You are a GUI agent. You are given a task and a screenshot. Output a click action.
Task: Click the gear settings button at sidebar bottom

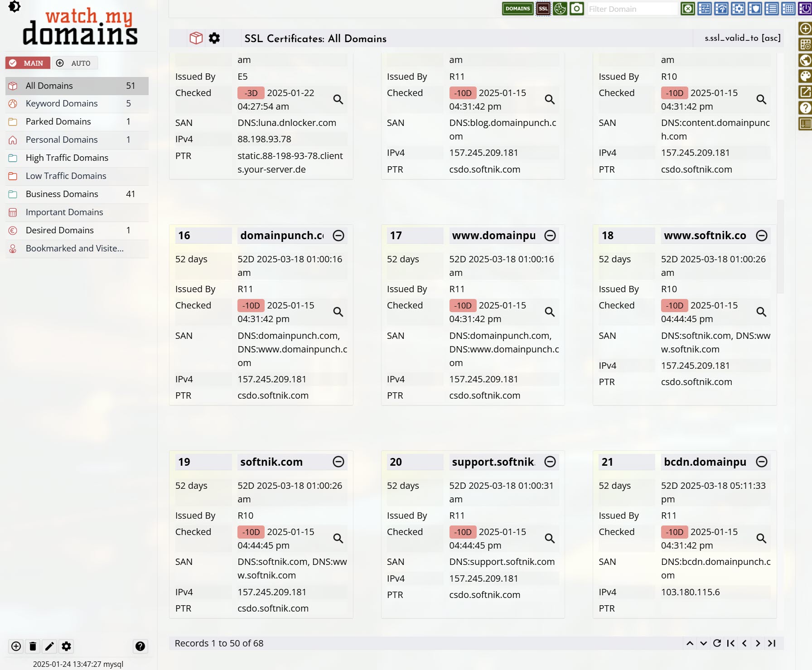pyautogui.click(x=66, y=646)
